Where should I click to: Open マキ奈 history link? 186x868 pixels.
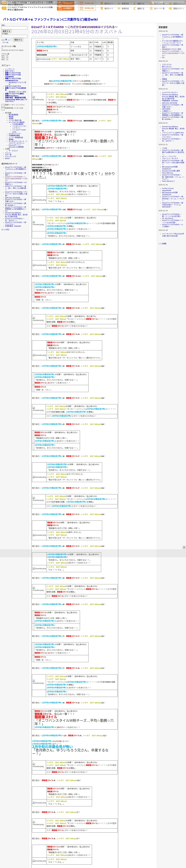click(x=164, y=148)
